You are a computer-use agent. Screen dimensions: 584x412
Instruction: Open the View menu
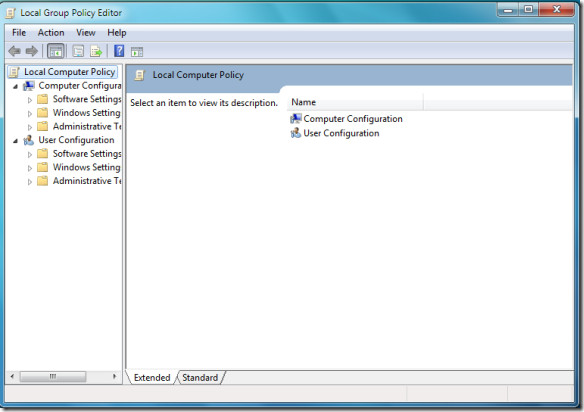pyautogui.click(x=86, y=33)
